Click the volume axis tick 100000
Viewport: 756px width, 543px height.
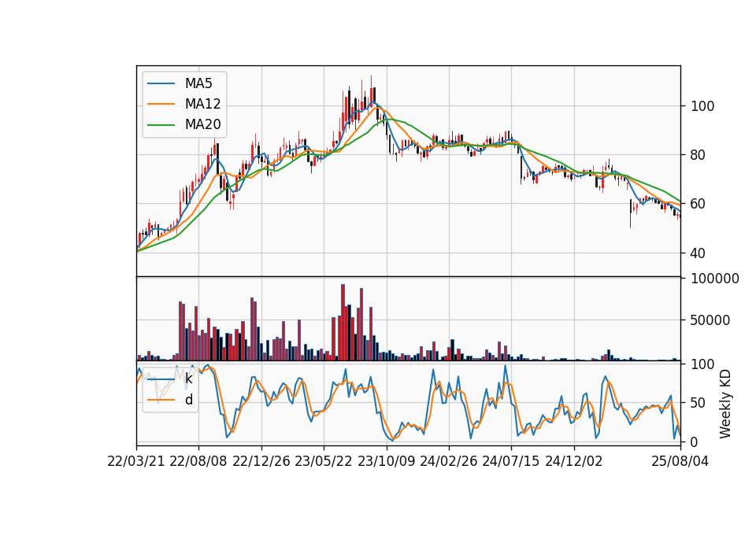point(714,279)
